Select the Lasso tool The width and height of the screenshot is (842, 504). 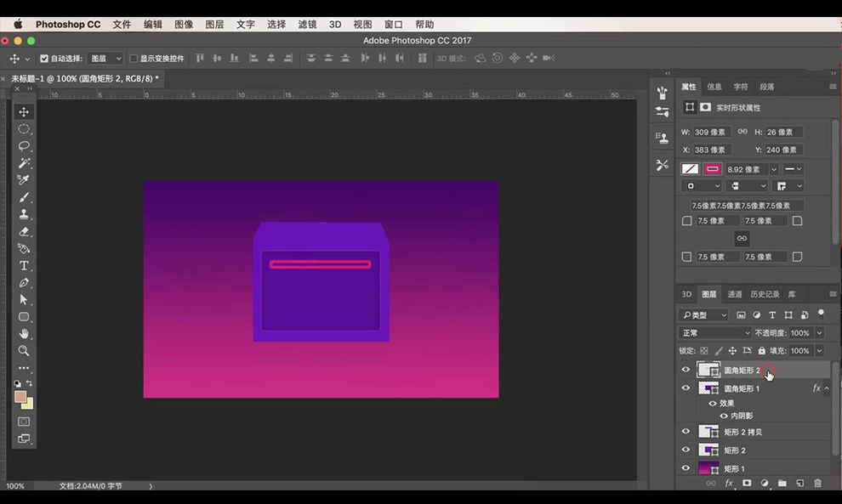click(x=24, y=146)
